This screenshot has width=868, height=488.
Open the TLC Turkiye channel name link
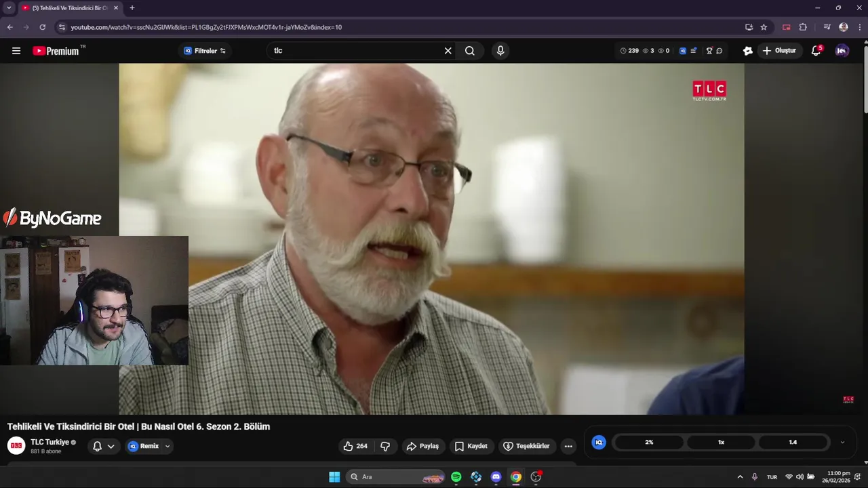click(x=50, y=442)
